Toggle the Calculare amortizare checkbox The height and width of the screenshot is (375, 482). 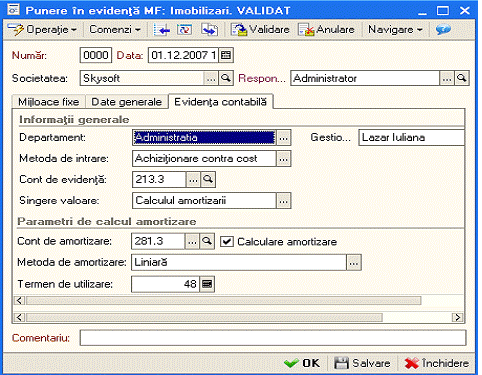point(227,242)
